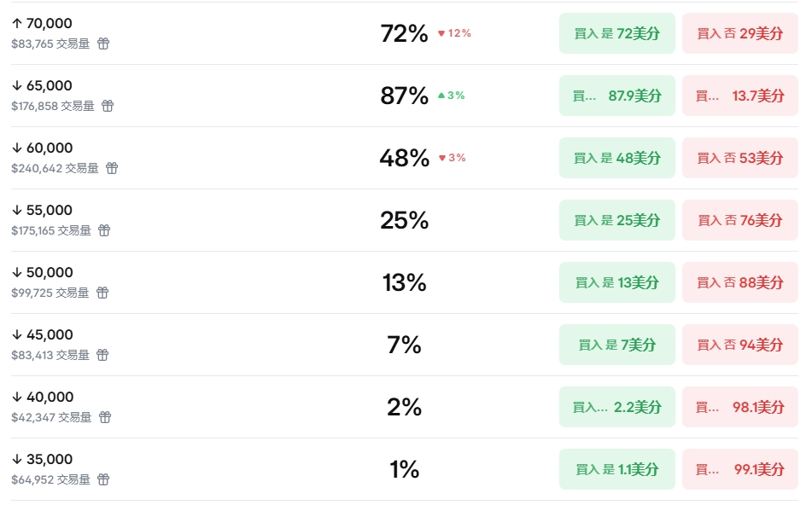
Task: Click the gift icon next to $99,725 volume
Action: [102, 293]
